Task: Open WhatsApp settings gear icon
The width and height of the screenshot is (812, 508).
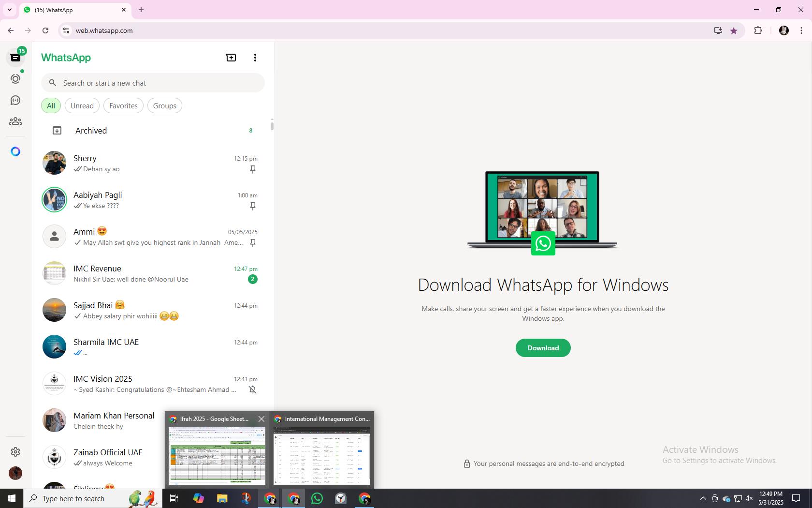Action: 15,452
